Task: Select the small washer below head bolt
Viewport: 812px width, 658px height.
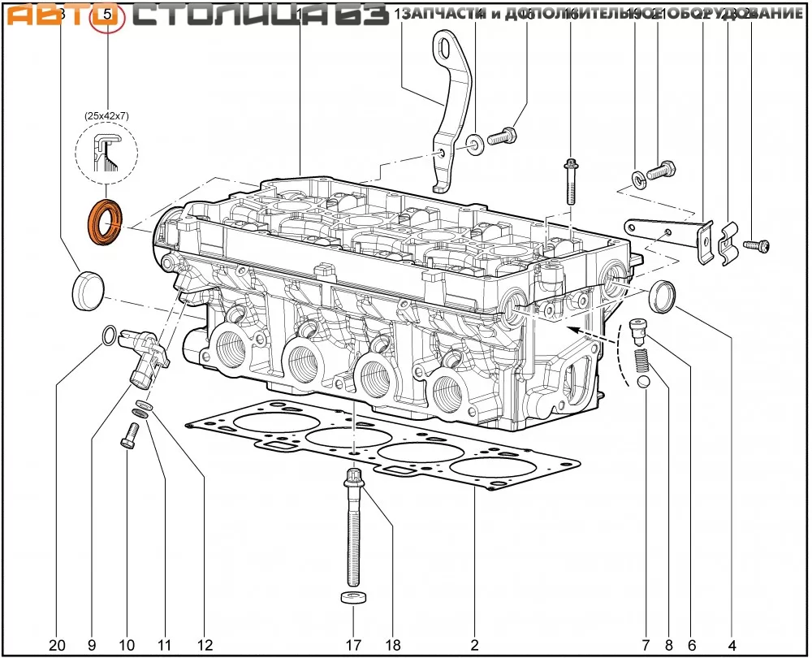Action: [352, 600]
